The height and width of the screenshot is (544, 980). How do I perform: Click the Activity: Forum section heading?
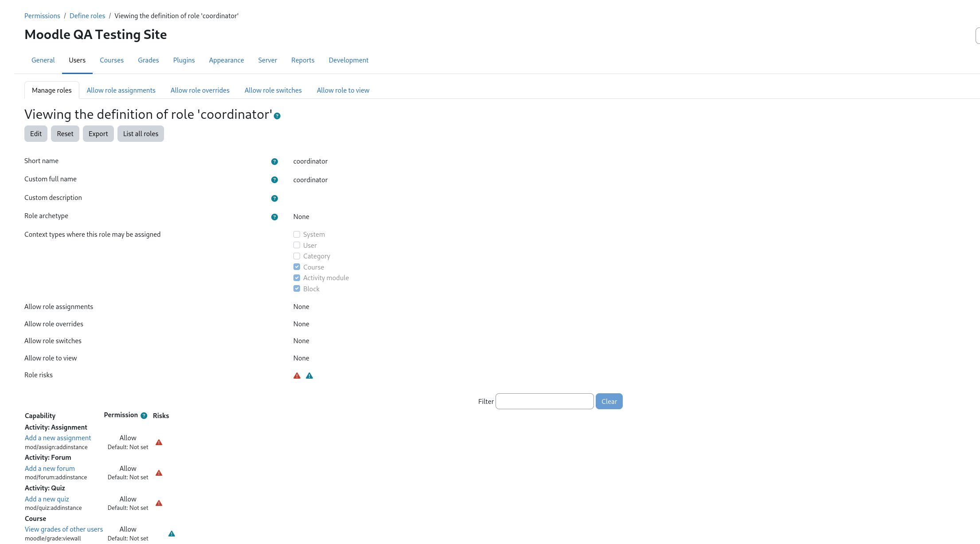click(x=48, y=458)
